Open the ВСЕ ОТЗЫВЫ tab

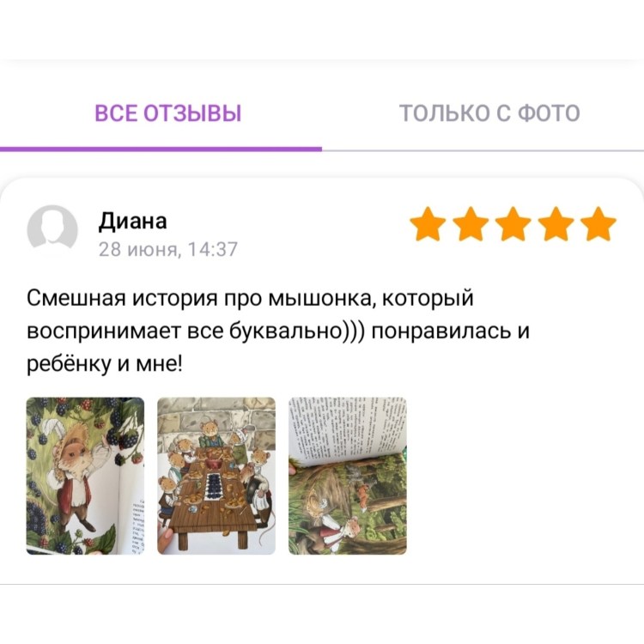tap(168, 113)
